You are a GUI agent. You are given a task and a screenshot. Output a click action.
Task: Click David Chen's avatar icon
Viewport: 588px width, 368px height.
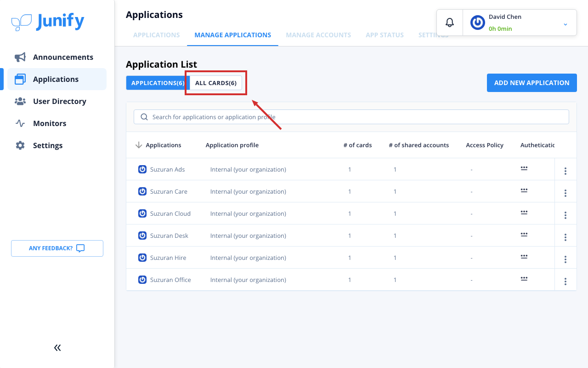[478, 23]
